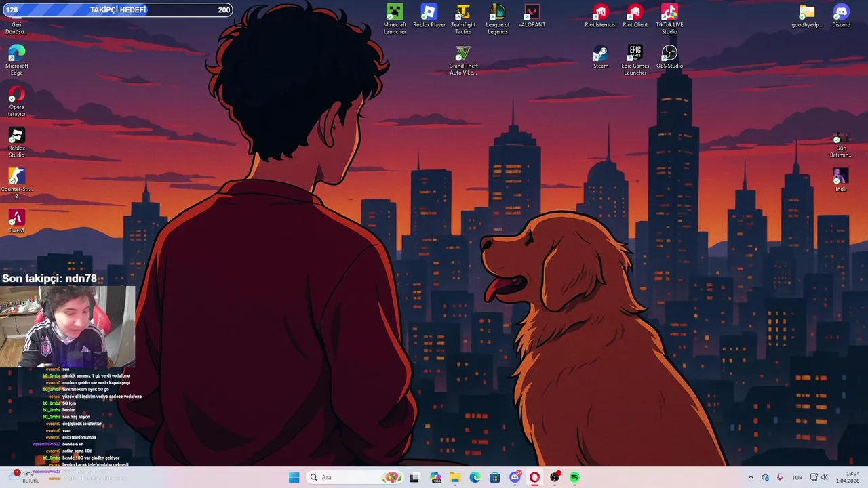Screen dimensions: 868x488
Task: Select the Counter-Strike 2 icon
Action: coord(16,184)
